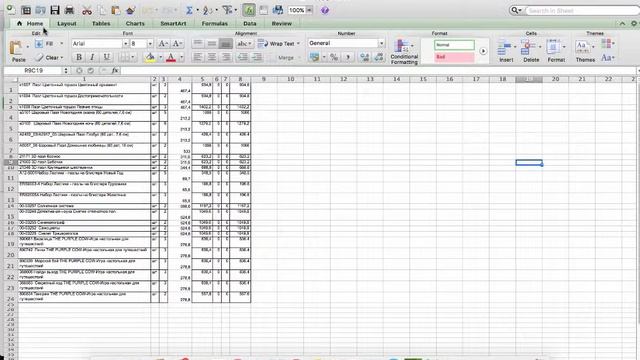Expand the Clear options arrow

(x=62, y=58)
